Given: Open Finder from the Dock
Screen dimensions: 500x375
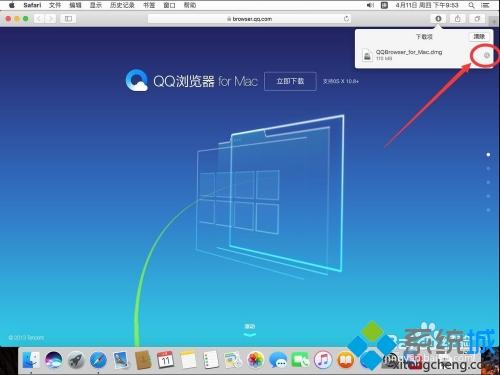Looking at the screenshot, I should point(31,360).
